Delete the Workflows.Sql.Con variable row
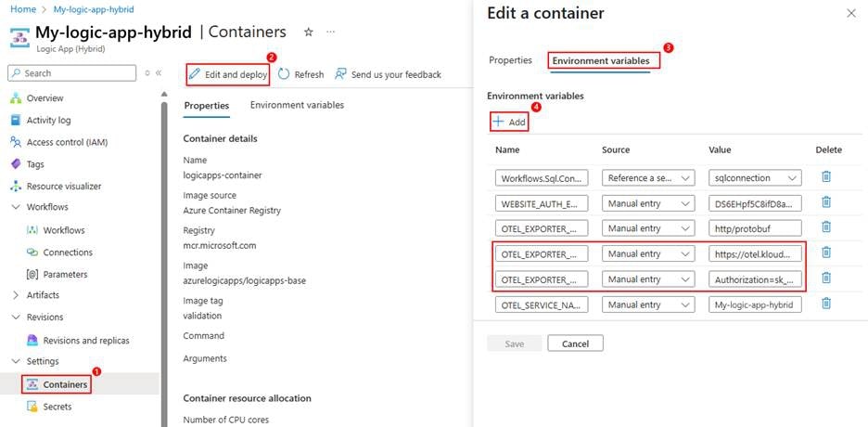868x427 pixels. click(825, 177)
